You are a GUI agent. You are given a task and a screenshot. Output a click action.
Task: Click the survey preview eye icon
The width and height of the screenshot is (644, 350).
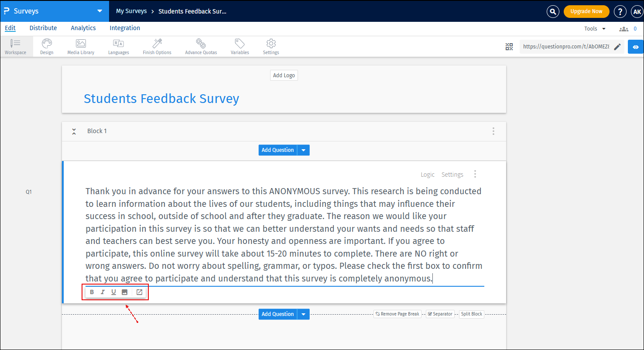636,47
